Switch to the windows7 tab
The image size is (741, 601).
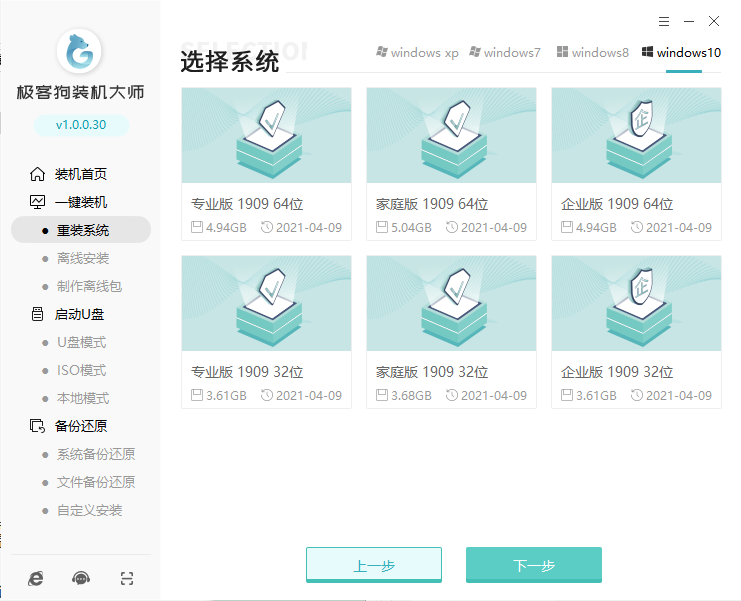tap(505, 52)
